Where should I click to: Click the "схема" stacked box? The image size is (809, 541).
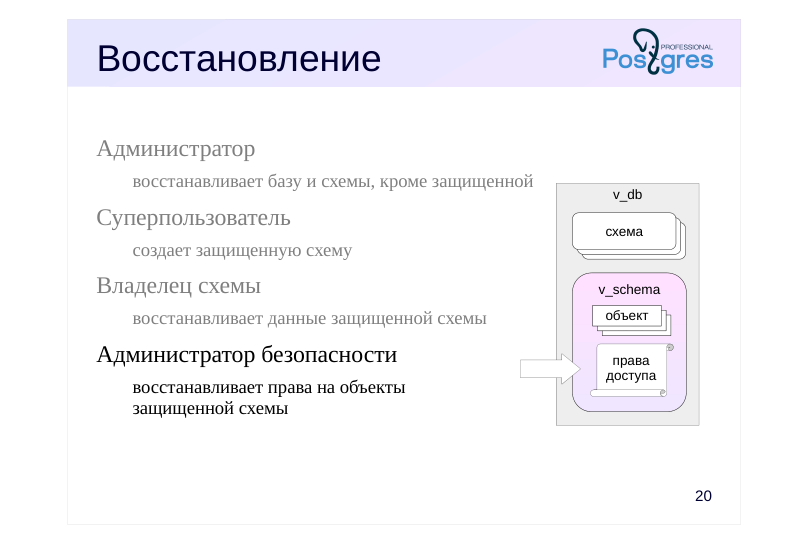[x=628, y=236]
